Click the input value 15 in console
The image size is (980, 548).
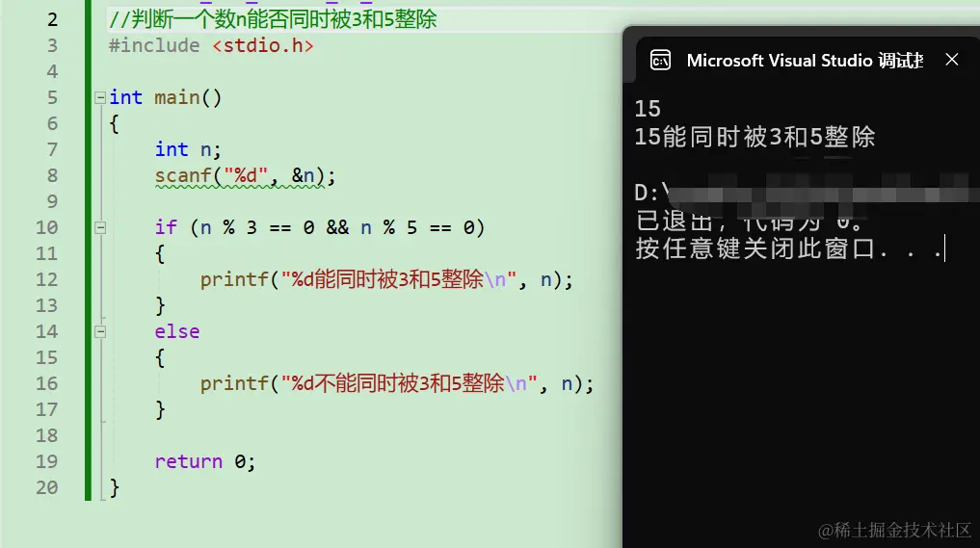click(648, 110)
